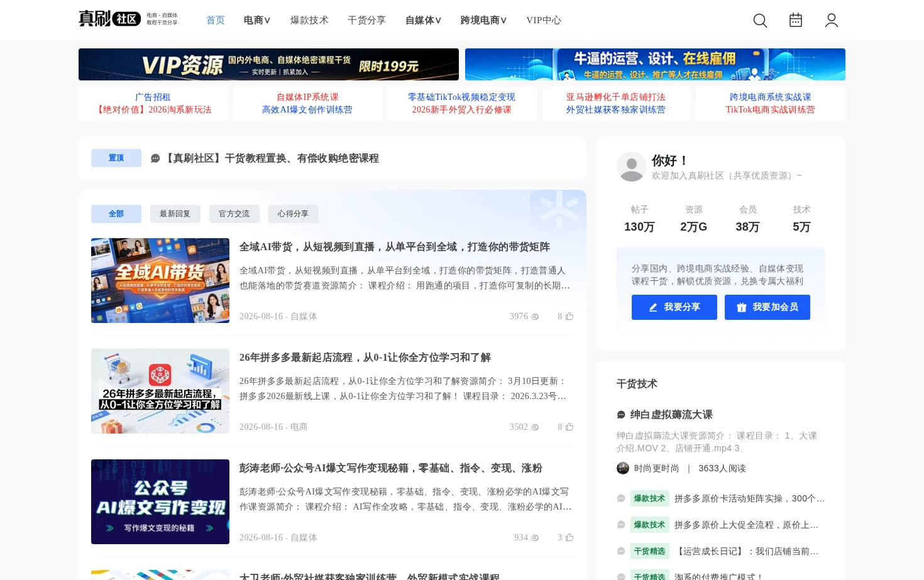Click the like icon on 彭涛老师 post
This screenshot has width=924, height=580.
(569, 538)
